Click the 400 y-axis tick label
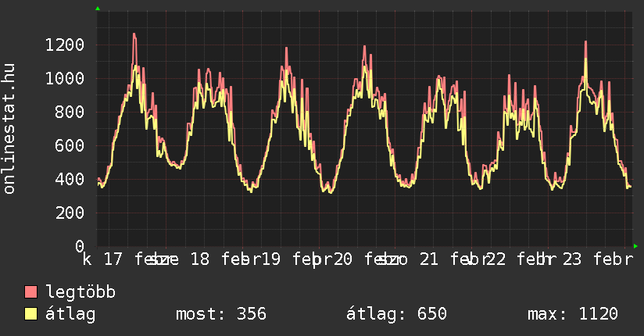Viewport: 644px width, 336px height. pos(69,179)
